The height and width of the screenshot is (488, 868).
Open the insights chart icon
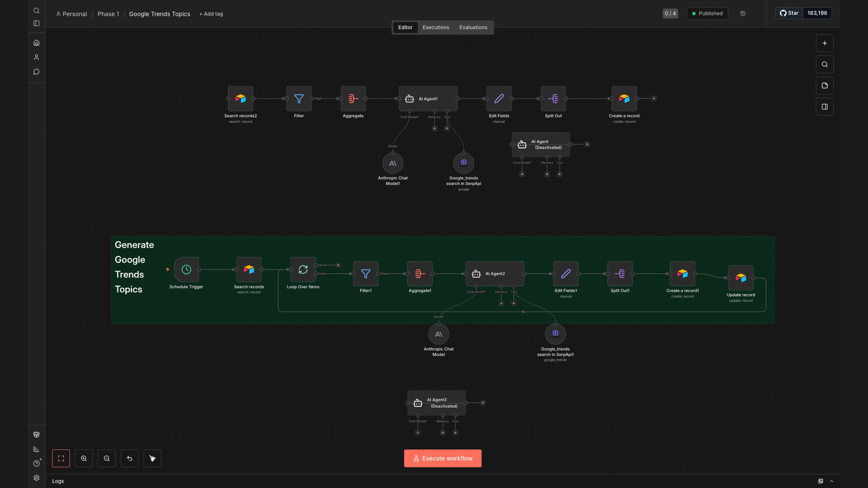[x=37, y=449]
